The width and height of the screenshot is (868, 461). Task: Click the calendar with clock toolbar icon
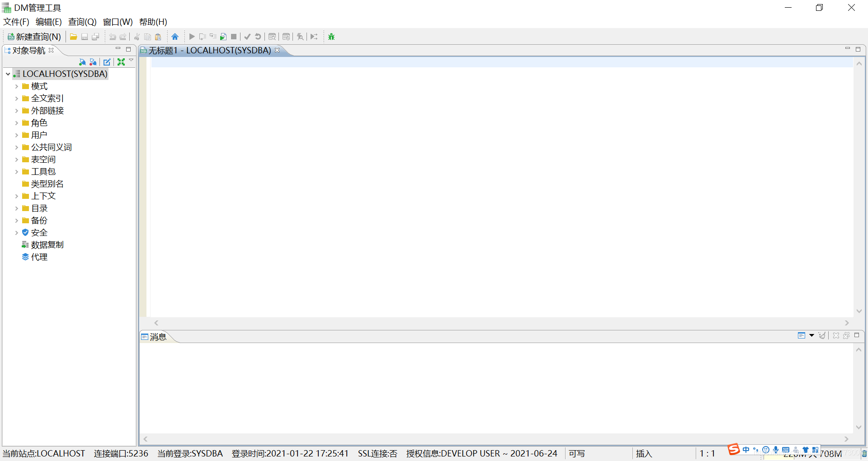(286, 37)
